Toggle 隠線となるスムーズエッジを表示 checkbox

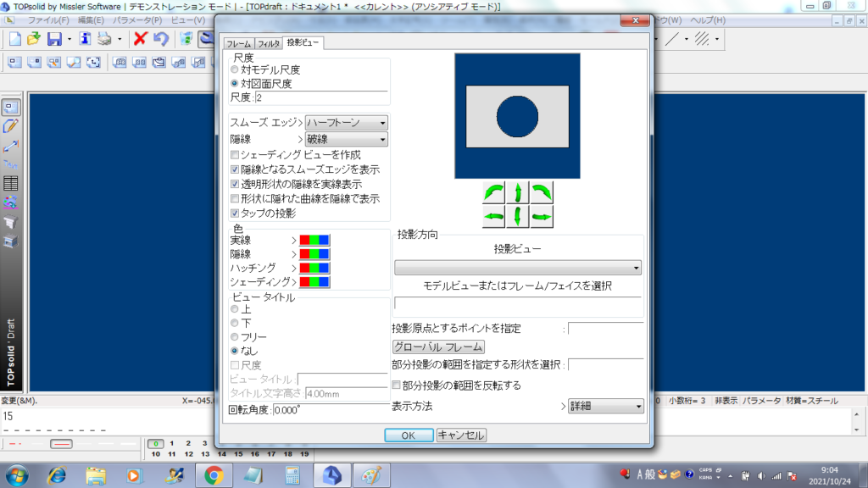click(x=235, y=169)
